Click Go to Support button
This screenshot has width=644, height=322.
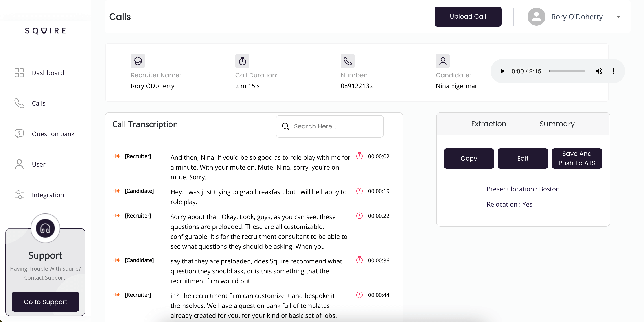[45, 302]
